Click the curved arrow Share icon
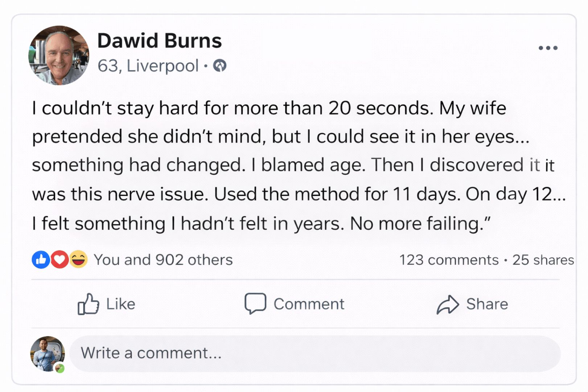This screenshot has height=392, width=588. pos(448,304)
